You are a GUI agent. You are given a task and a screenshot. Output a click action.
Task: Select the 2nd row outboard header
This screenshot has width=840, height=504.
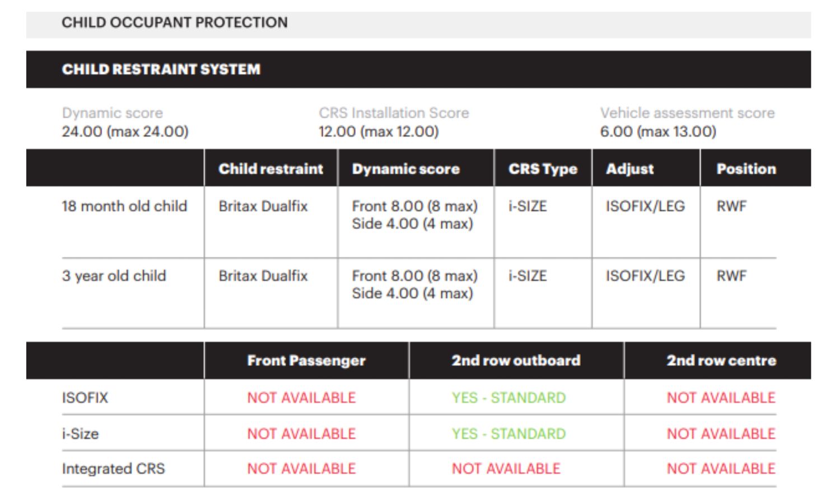(x=516, y=360)
